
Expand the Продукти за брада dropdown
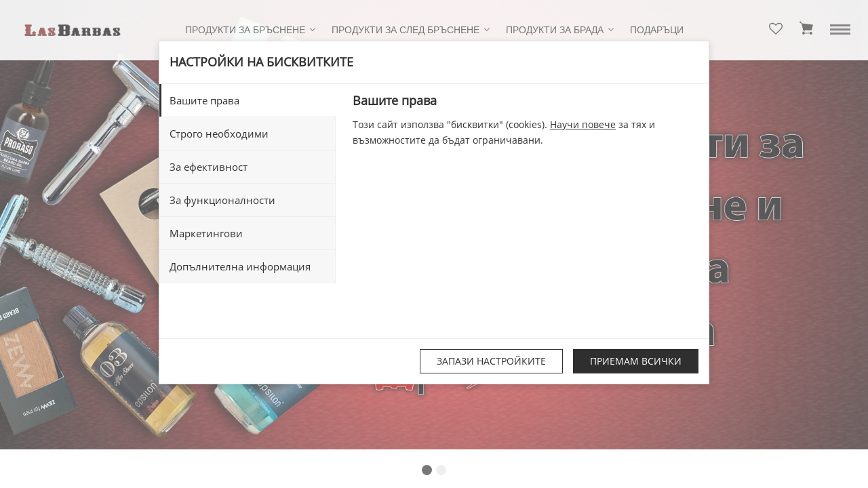tap(559, 30)
